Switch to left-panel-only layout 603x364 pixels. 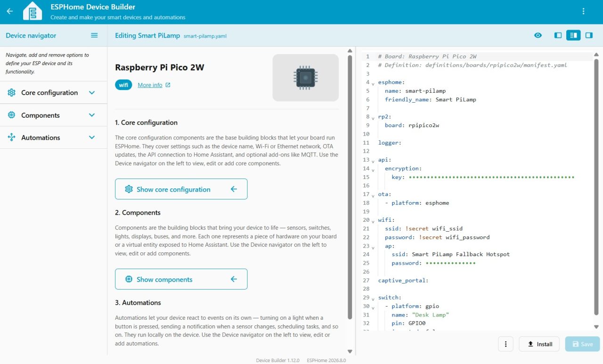pos(558,35)
